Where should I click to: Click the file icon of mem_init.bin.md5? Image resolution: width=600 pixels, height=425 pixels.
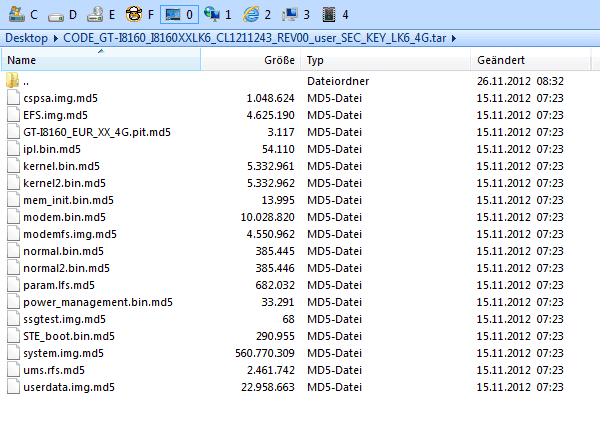click(x=13, y=200)
